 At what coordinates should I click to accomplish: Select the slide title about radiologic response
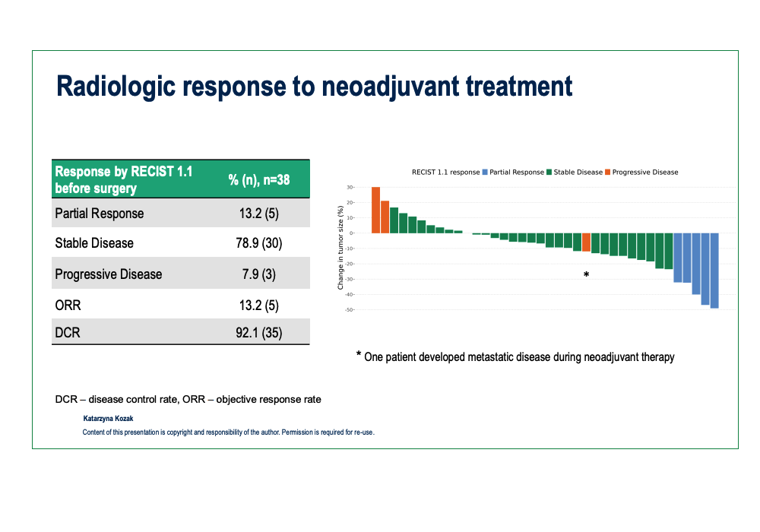point(315,87)
